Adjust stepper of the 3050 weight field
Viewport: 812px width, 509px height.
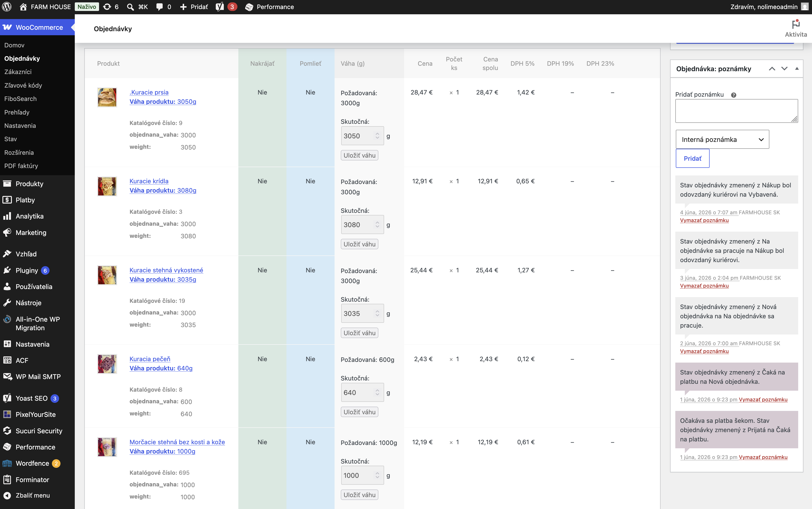(377, 136)
